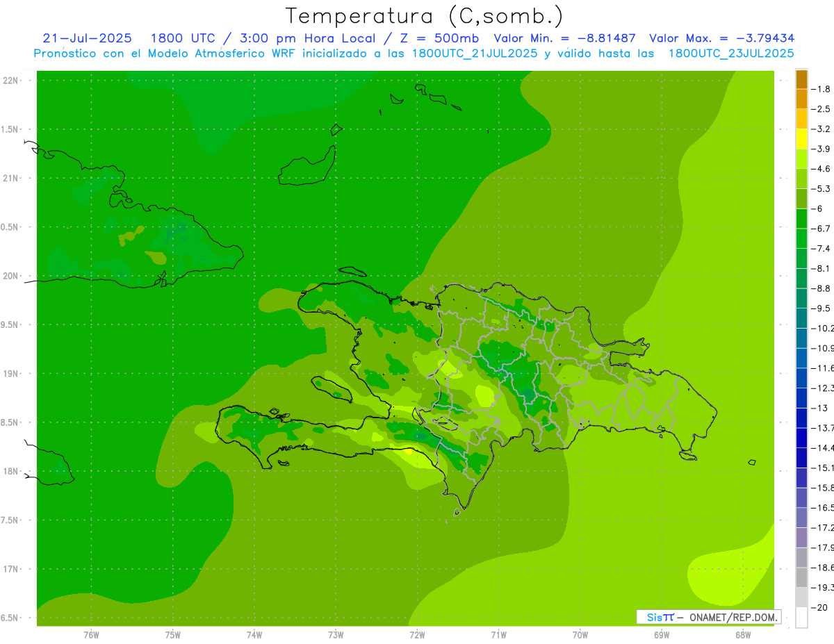Viewport: 834px width, 644px height.
Task: Click the "18N" latitude label
Action: [x=10, y=471]
